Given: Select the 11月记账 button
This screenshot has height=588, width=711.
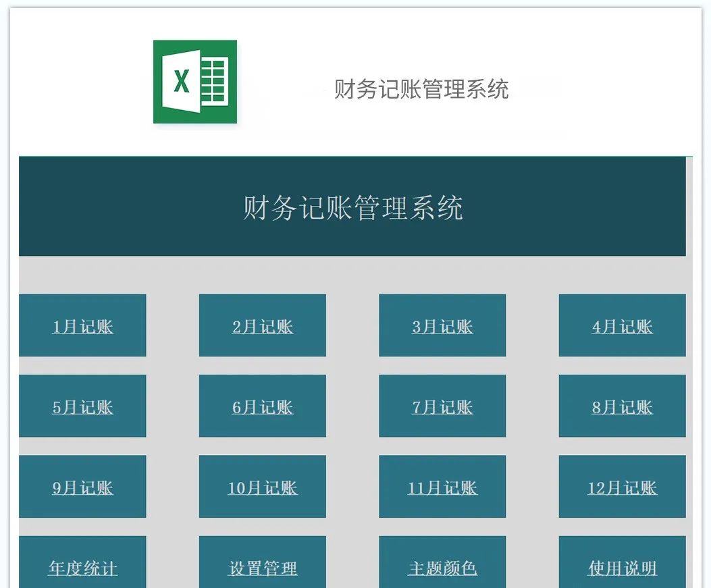Looking at the screenshot, I should point(442,487).
